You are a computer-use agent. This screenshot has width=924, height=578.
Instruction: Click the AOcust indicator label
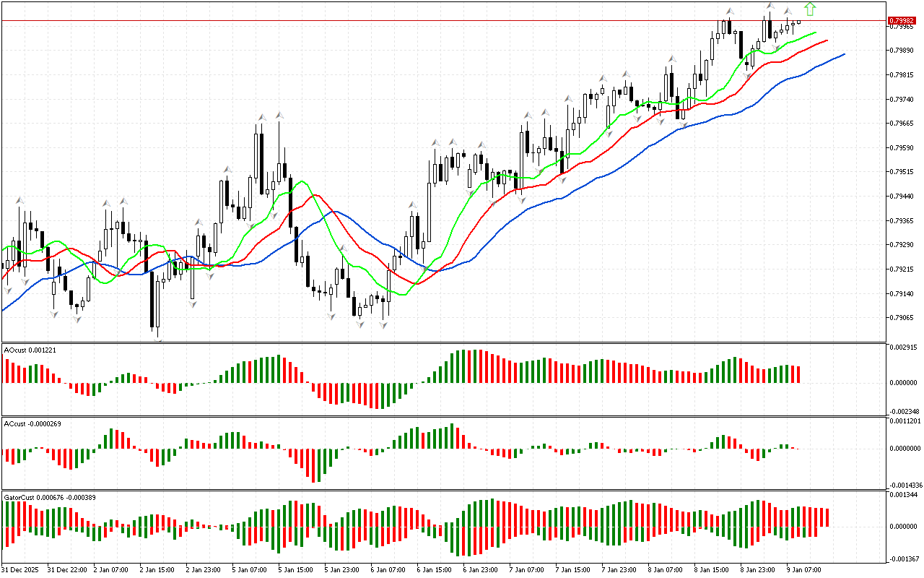30,350
